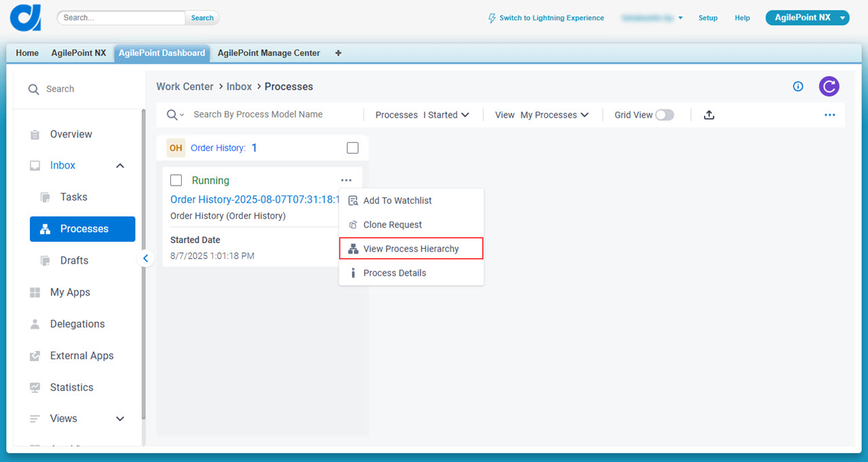Click the Add To Watchlist icon
The image size is (868, 462).
[353, 201]
